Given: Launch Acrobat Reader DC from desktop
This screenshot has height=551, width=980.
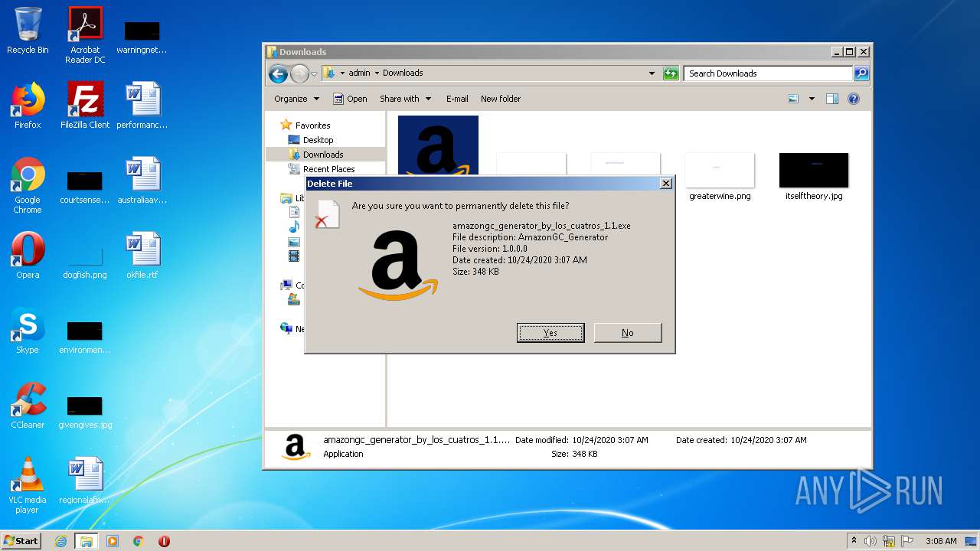Looking at the screenshot, I should (85, 34).
